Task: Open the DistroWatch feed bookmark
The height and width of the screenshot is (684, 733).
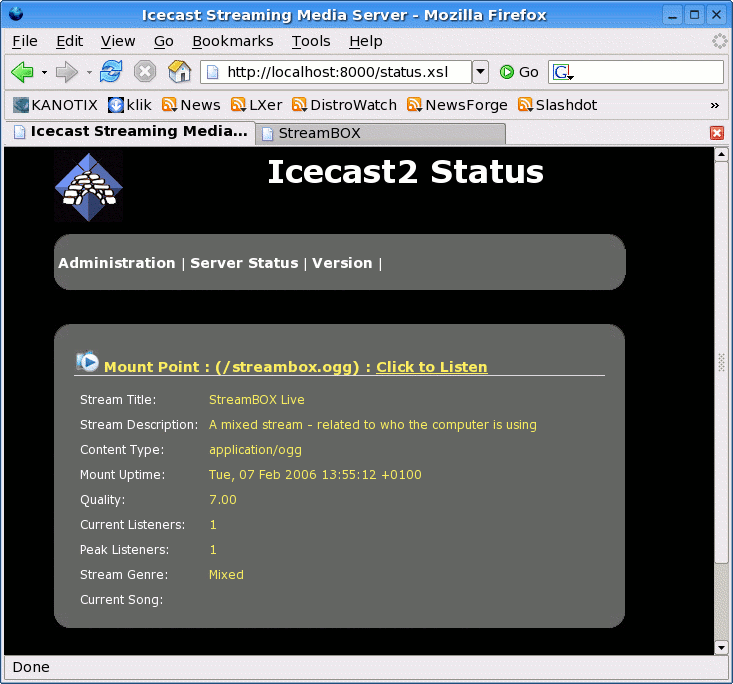Action: (344, 105)
